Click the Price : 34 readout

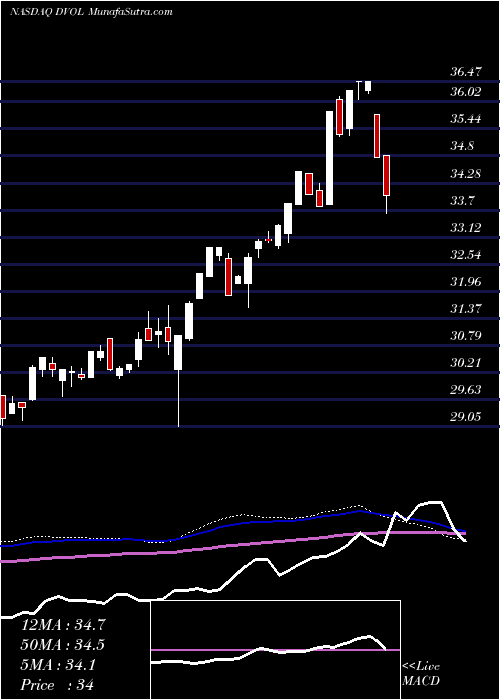(57, 685)
